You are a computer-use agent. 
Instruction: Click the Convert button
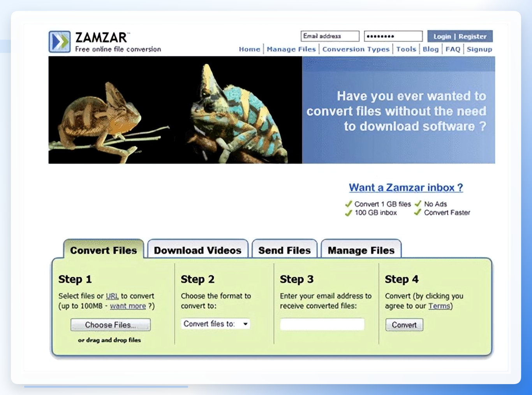coord(404,325)
